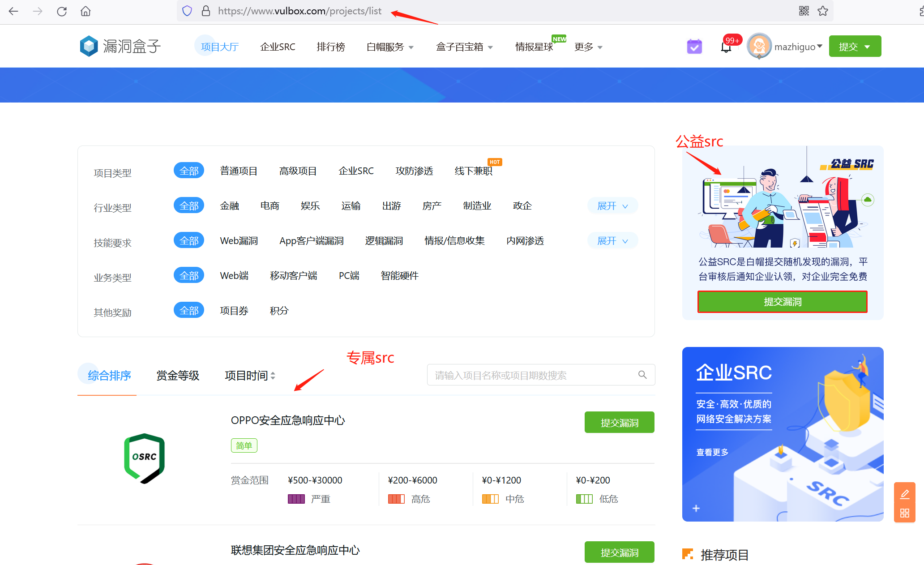Open the QR code icon in the address bar
Screen dimensions: 924x565
click(x=804, y=11)
